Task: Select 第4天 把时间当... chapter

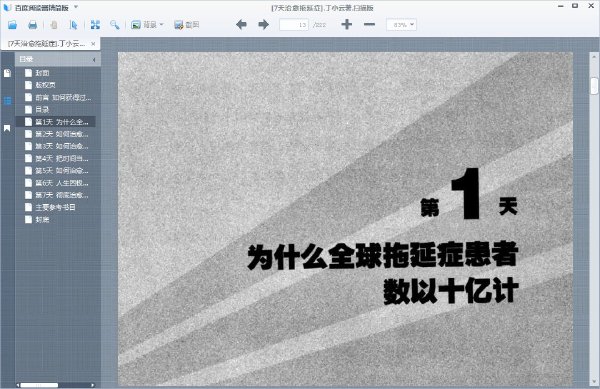Action: coord(62,158)
